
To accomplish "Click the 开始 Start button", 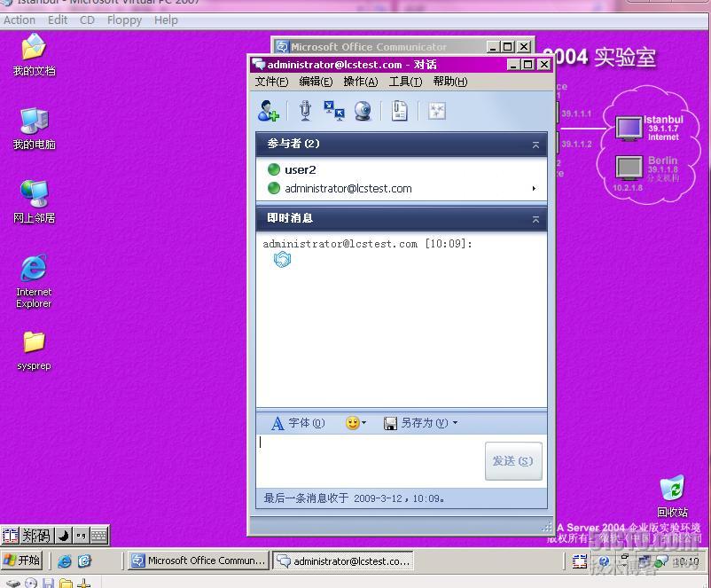I will (x=22, y=561).
